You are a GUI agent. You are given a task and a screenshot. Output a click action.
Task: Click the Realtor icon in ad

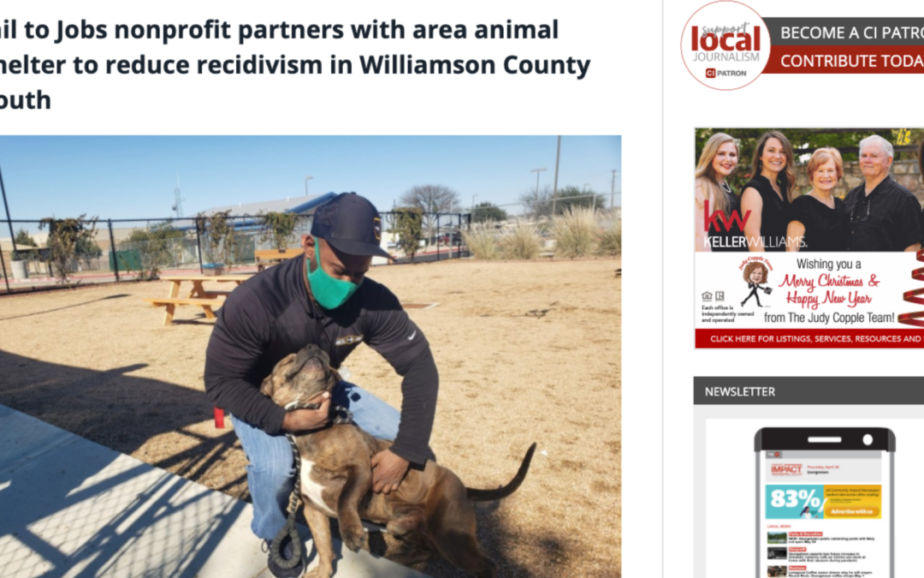(720, 296)
